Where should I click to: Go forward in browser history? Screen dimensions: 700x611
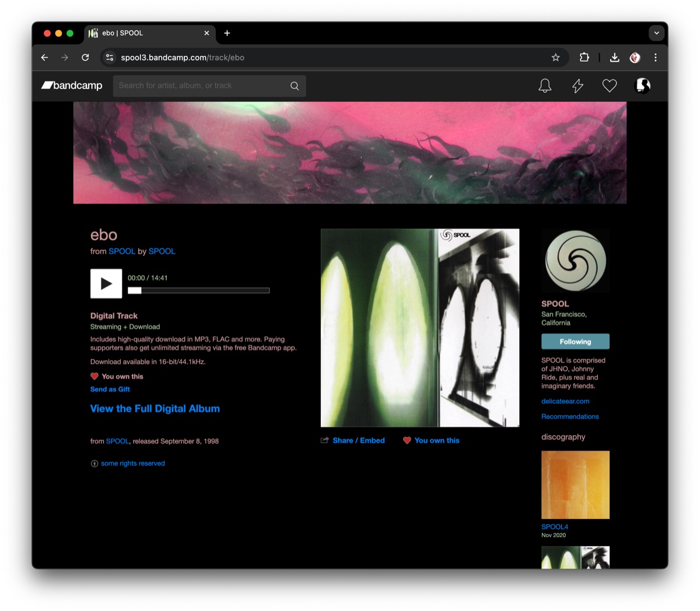pyautogui.click(x=65, y=57)
